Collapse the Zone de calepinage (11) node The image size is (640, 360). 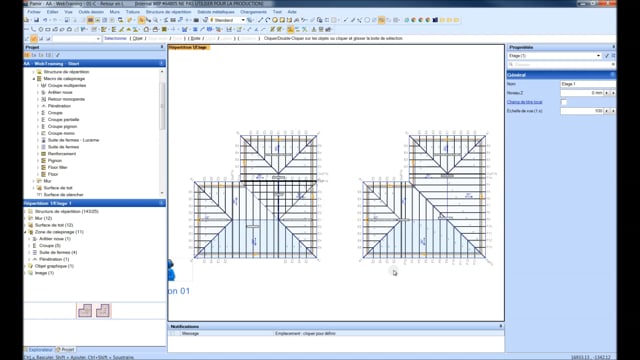[x=25, y=232]
